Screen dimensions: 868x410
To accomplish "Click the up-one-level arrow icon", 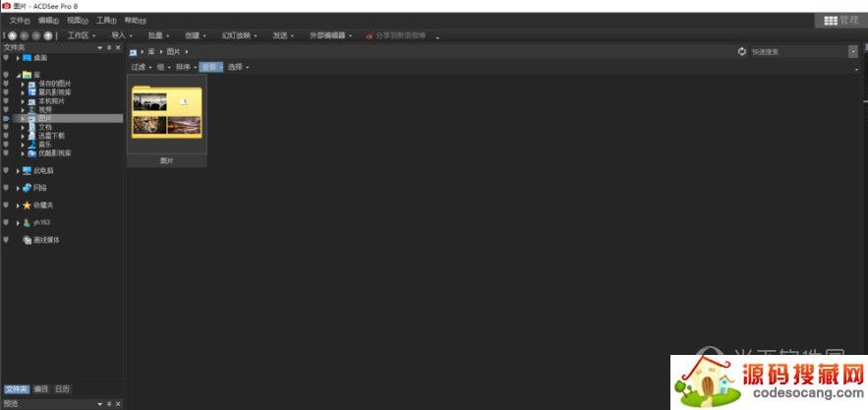I will [x=48, y=35].
